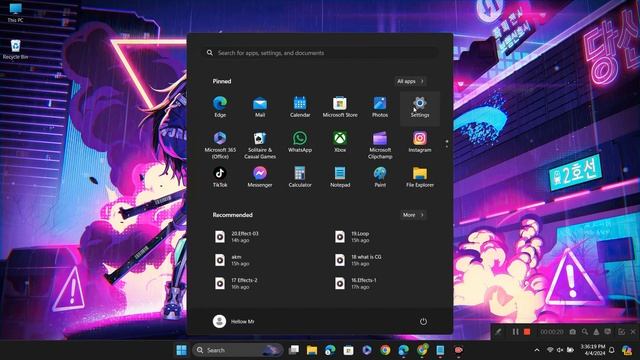Show hidden system tray icons
This screenshot has height=360, width=640.
[537, 350]
